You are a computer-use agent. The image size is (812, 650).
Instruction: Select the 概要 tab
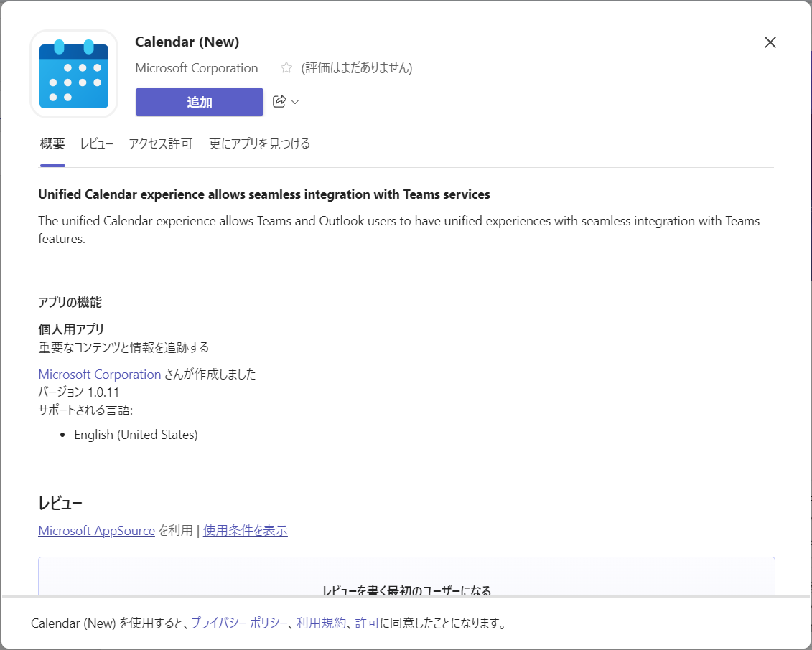pos(52,144)
